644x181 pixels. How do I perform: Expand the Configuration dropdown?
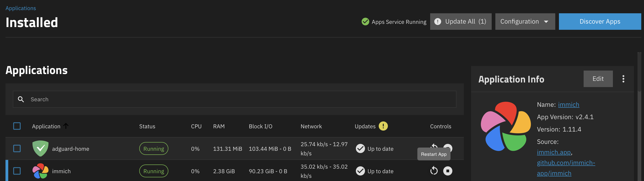(525, 22)
